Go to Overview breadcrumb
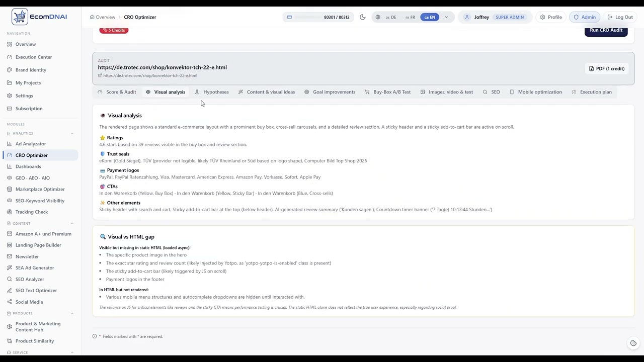The width and height of the screenshot is (644, 362). pyautogui.click(x=103, y=17)
